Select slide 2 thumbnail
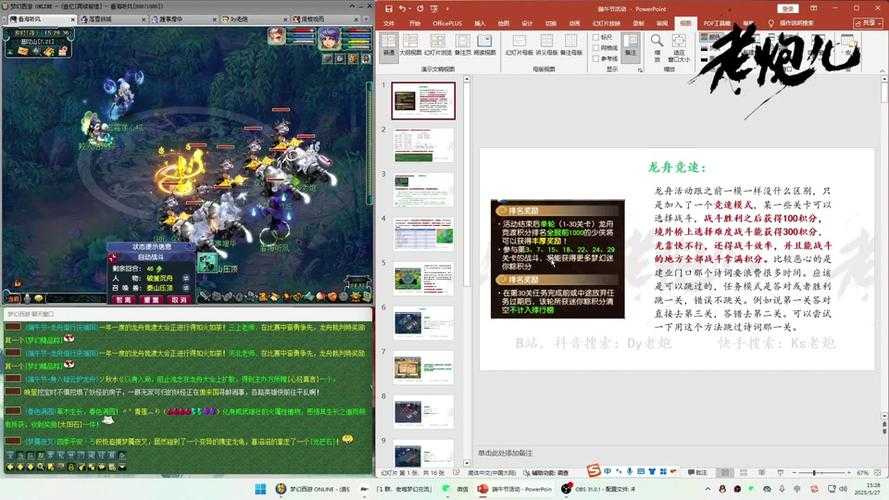The width and height of the screenshot is (889, 500). coord(423,145)
